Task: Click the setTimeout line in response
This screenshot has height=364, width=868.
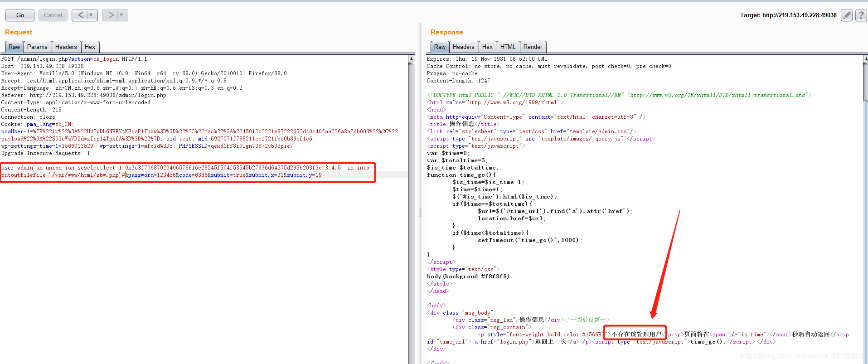Action: [530, 240]
